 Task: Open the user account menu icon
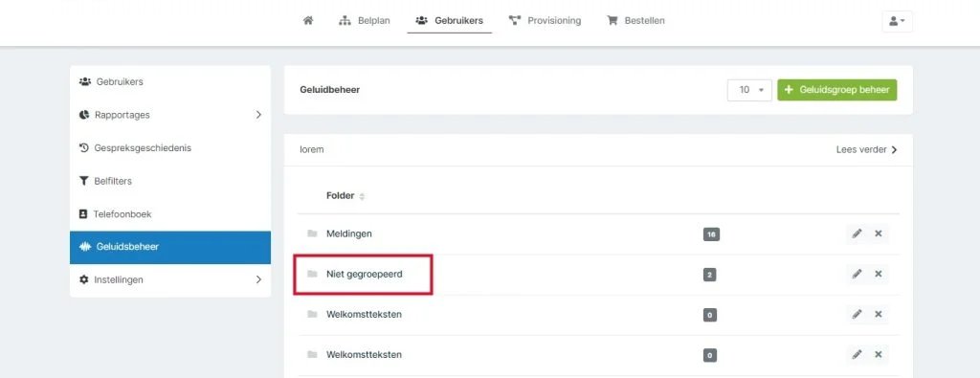click(x=897, y=21)
